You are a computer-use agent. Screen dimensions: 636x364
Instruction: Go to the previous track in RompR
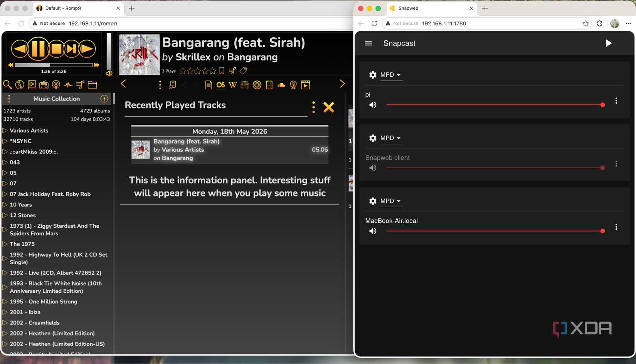point(20,49)
